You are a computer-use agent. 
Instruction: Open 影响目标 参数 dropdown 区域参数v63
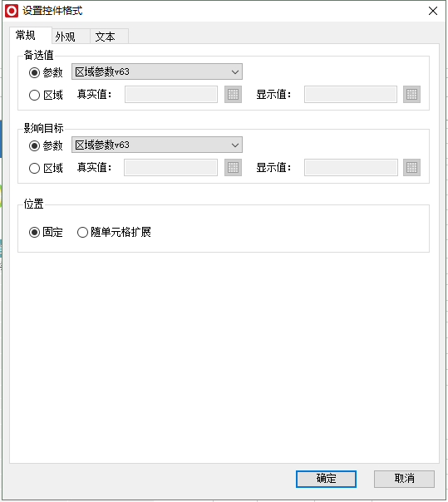(x=157, y=145)
